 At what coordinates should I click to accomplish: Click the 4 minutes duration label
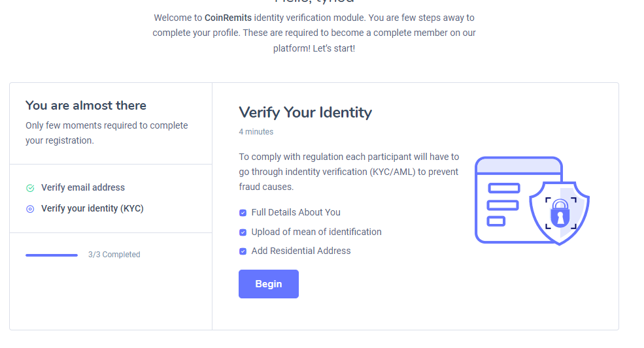[x=256, y=132]
